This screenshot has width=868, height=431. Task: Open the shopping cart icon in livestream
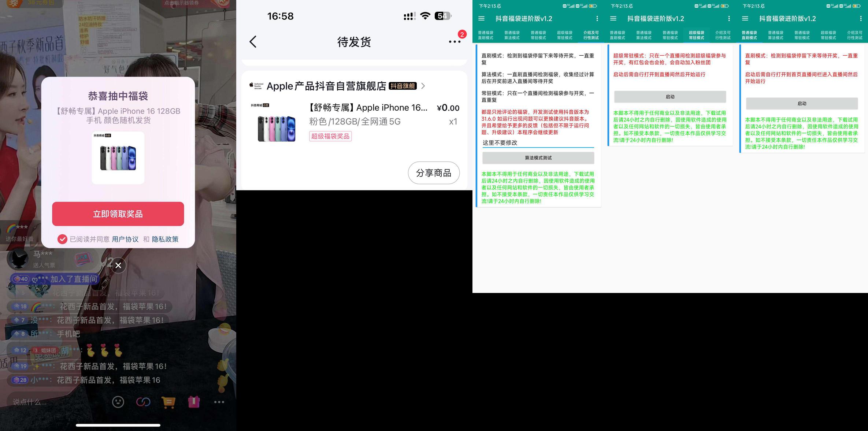pos(168,402)
